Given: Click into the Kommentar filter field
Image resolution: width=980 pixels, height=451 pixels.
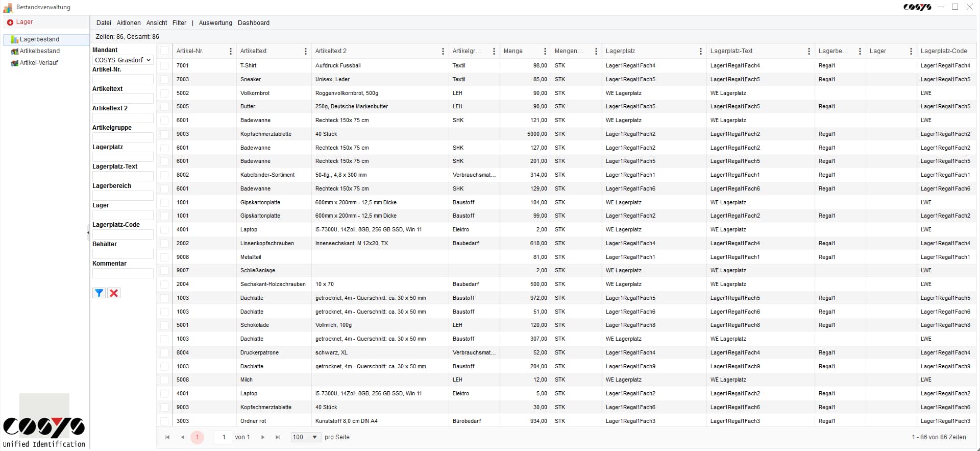Looking at the screenshot, I should click(123, 273).
